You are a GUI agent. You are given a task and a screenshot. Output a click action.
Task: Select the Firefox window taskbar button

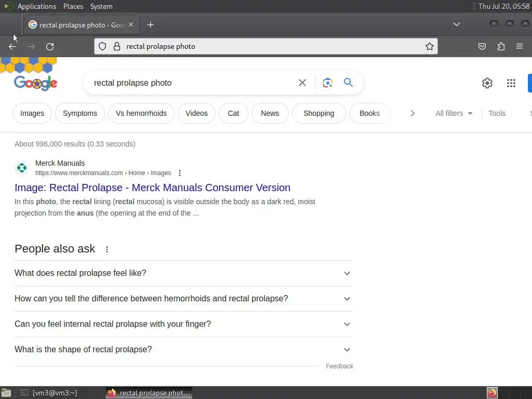[149, 393]
